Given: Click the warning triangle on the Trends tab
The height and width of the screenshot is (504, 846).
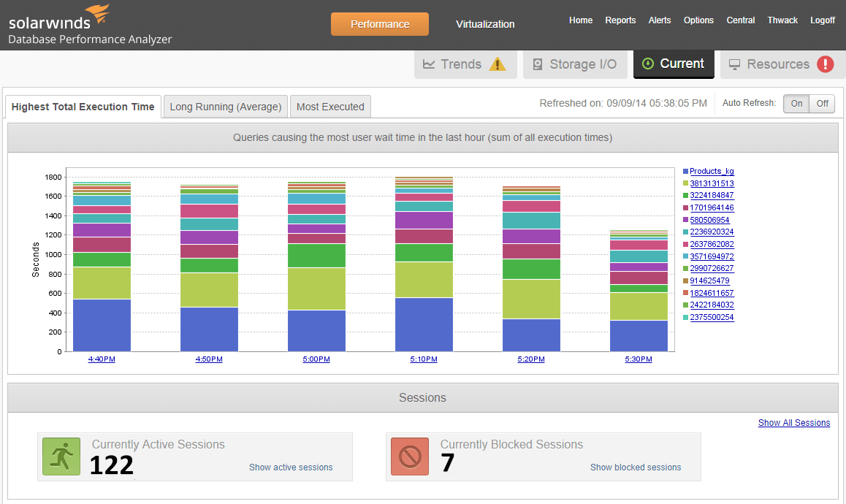Looking at the screenshot, I should click(498, 64).
